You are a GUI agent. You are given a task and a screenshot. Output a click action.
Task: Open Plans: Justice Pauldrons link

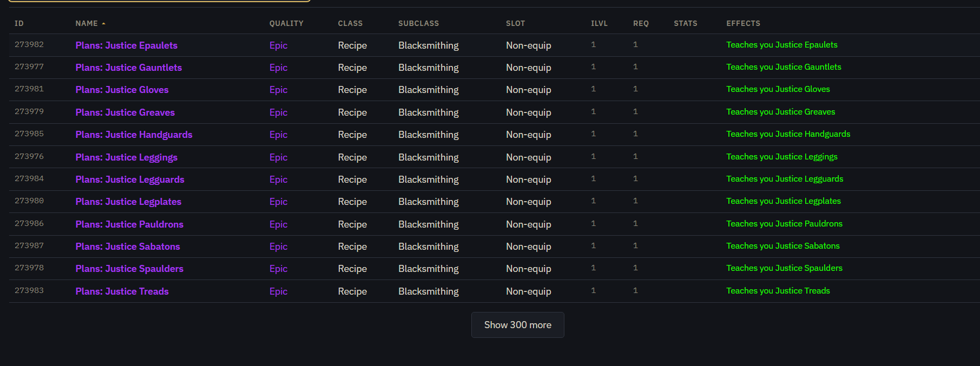pos(129,224)
